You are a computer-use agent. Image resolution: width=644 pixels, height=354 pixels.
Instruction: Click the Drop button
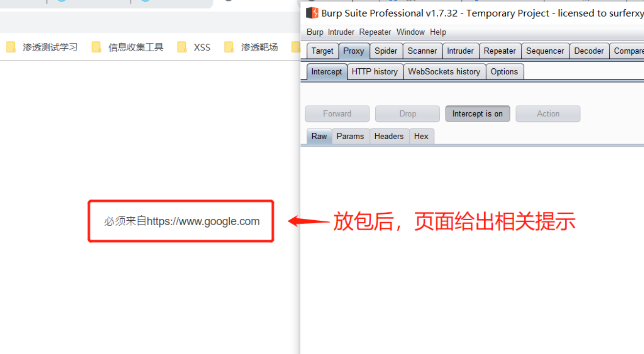pos(408,114)
